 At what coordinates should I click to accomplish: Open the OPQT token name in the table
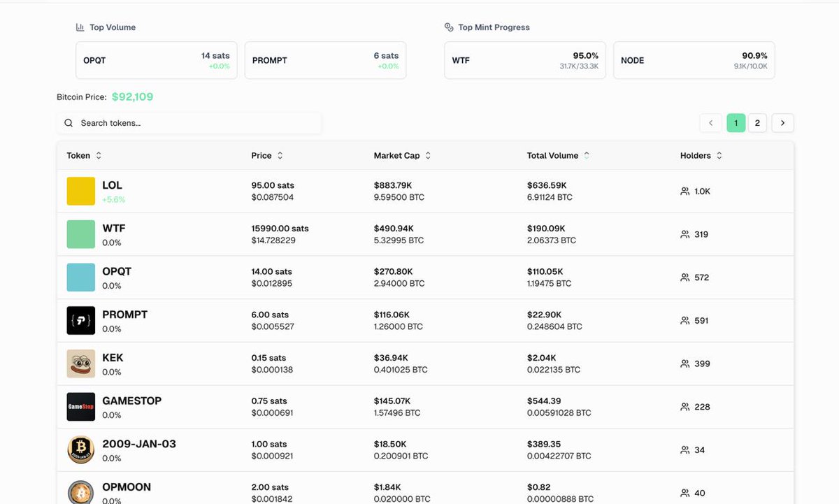(117, 271)
